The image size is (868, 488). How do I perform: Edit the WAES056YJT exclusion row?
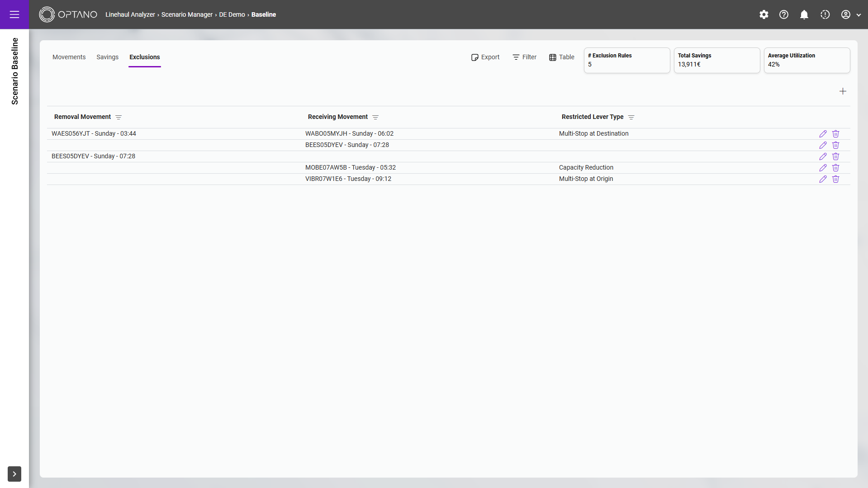tap(823, 134)
